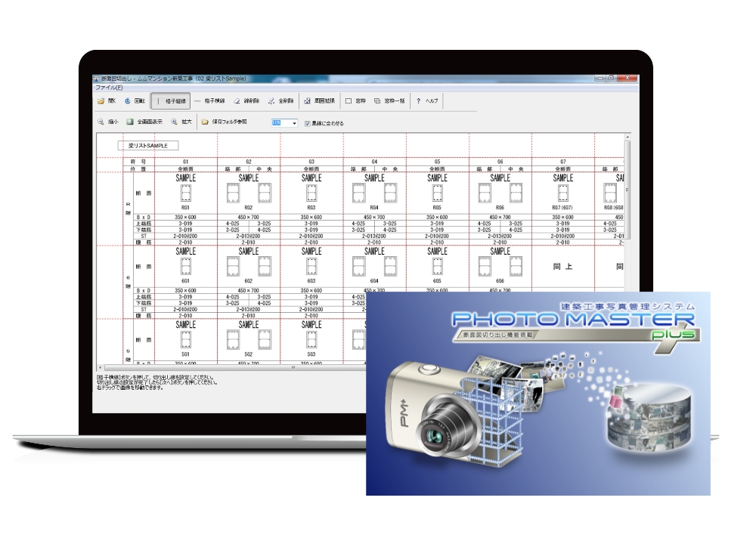756x544 pixels.
Task: Click column header G6
Action: point(500,162)
